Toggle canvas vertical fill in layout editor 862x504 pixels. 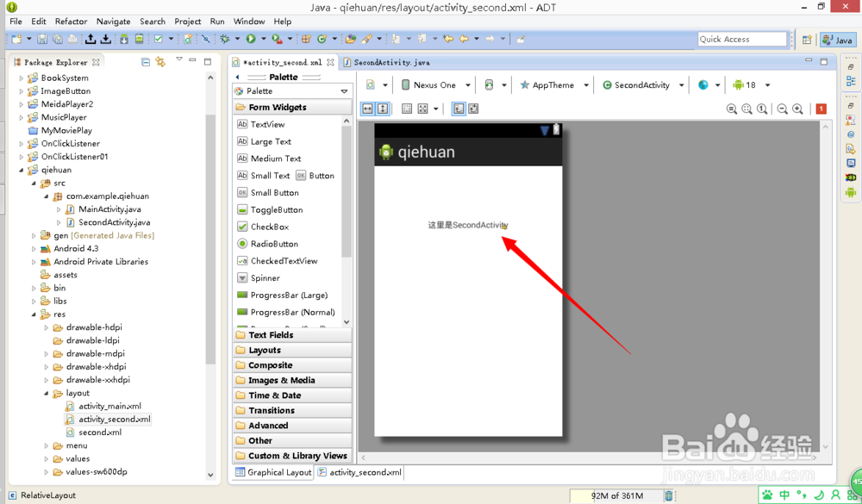pyautogui.click(x=383, y=108)
